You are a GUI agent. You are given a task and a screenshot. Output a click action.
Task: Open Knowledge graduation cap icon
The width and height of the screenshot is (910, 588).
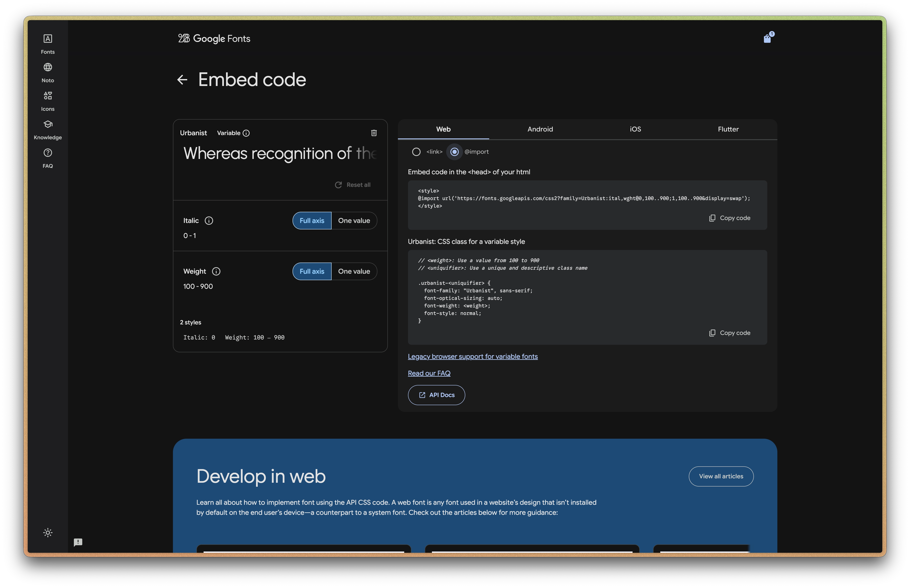(48, 125)
